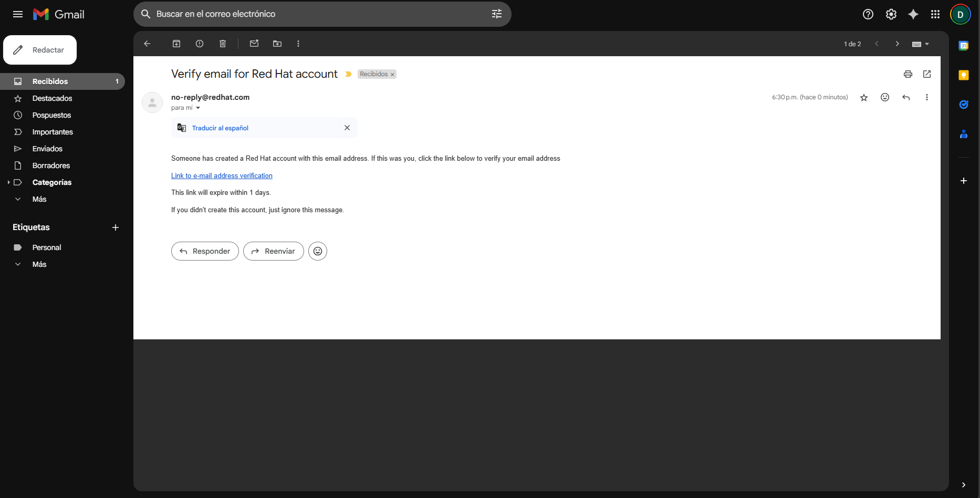Open input tools dropdown
980x498 pixels.
pyautogui.click(x=921, y=44)
